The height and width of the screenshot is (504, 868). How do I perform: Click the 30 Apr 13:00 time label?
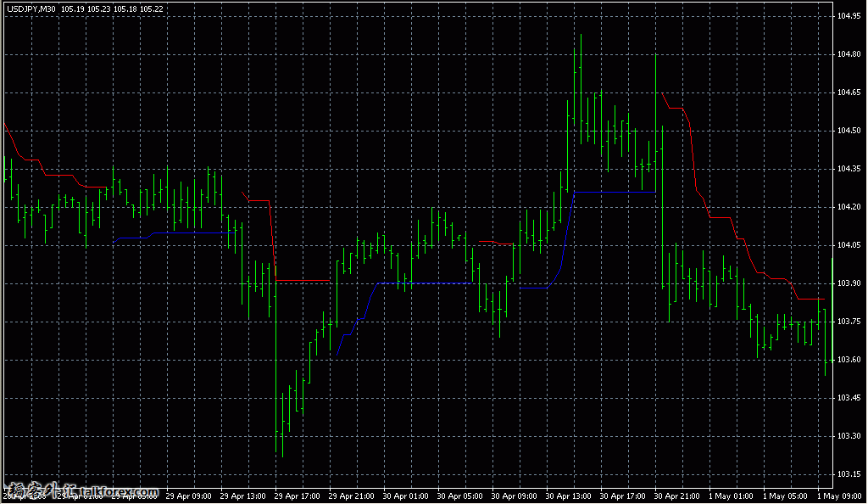(569, 496)
